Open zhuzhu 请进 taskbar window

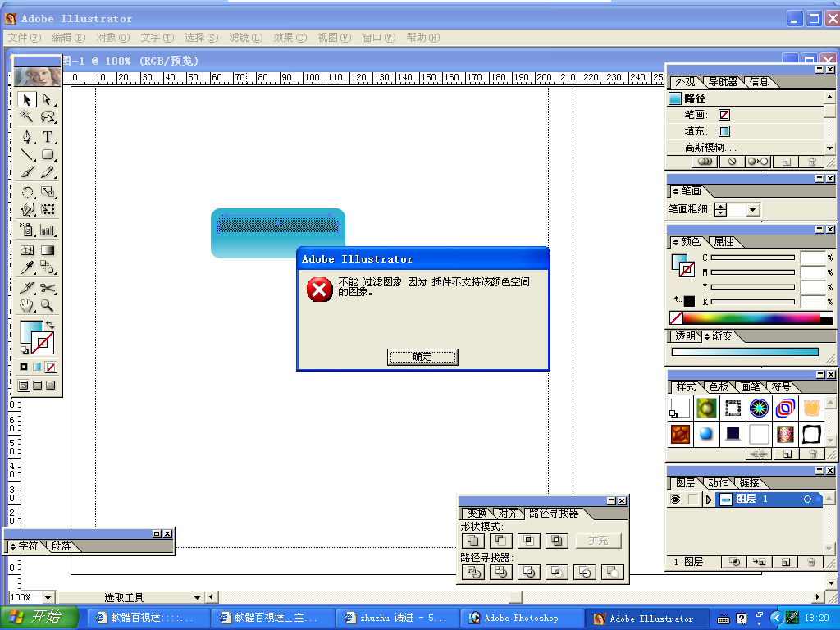pyautogui.click(x=396, y=619)
